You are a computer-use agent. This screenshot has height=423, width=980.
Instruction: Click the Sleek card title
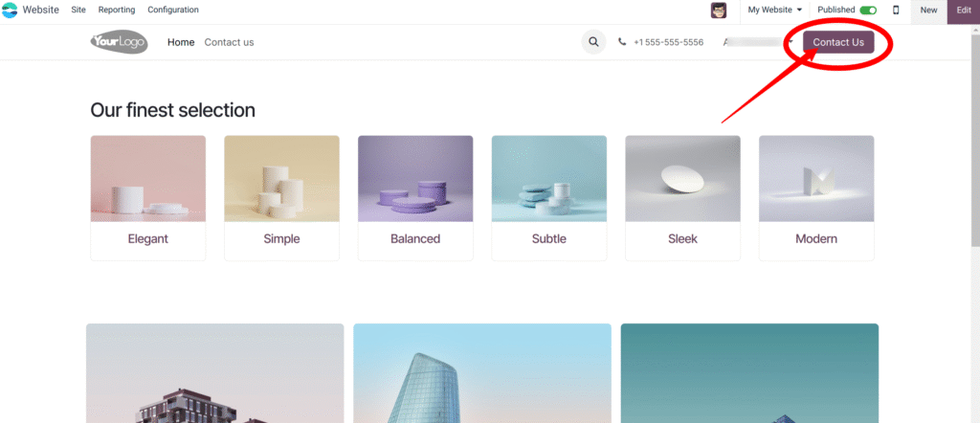coord(683,238)
